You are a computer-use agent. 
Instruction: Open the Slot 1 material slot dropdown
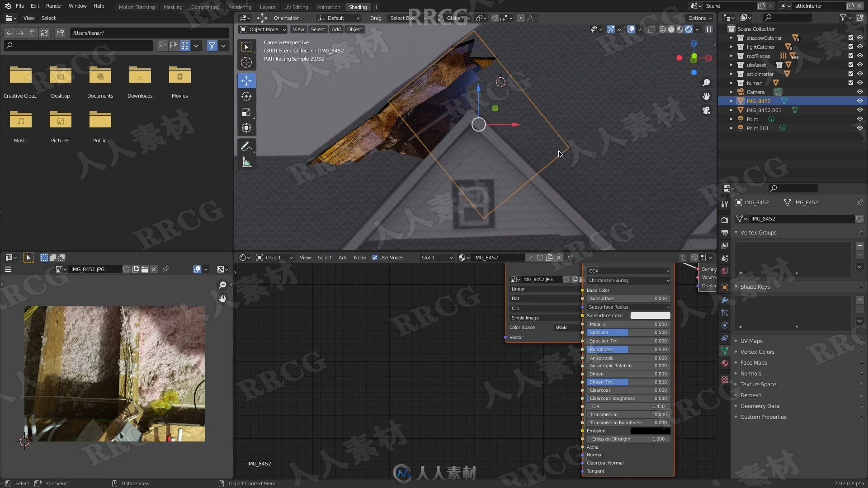coord(436,258)
